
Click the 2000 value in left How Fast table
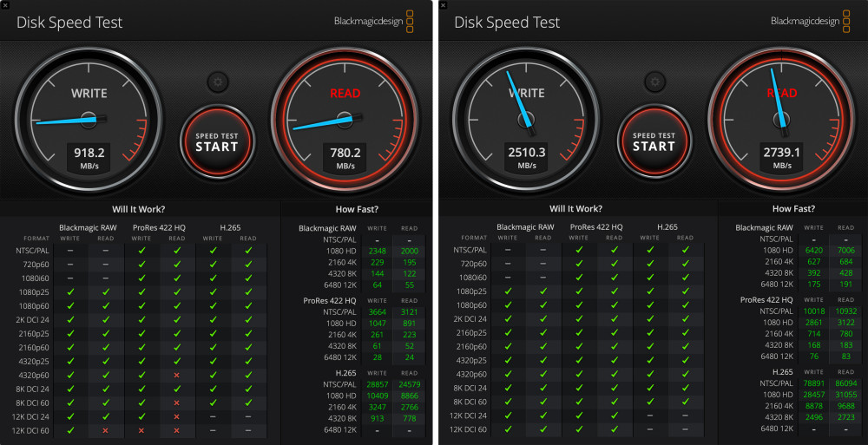click(410, 251)
